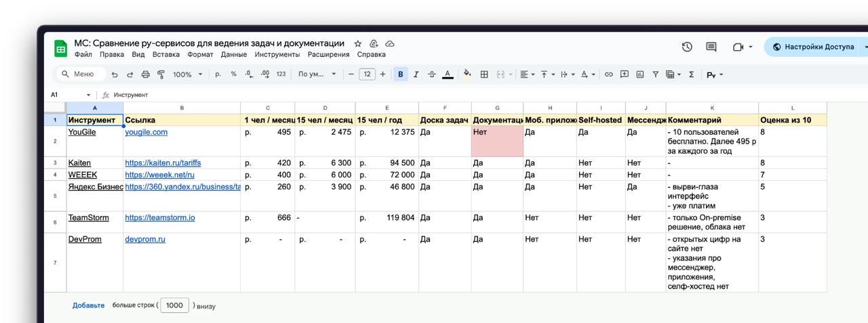This screenshot has height=323, width=868.
Task: Open the kaiten.ru/tariffs link
Action: (x=163, y=163)
